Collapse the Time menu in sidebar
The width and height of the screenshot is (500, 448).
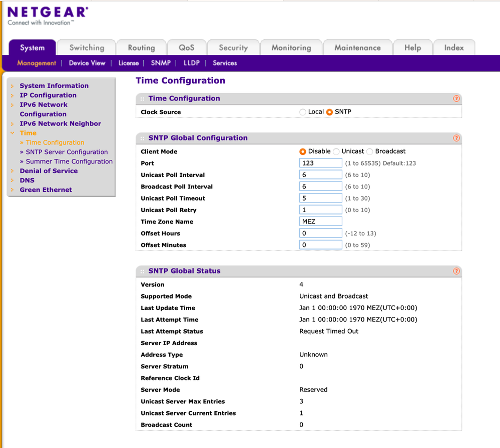(x=28, y=133)
